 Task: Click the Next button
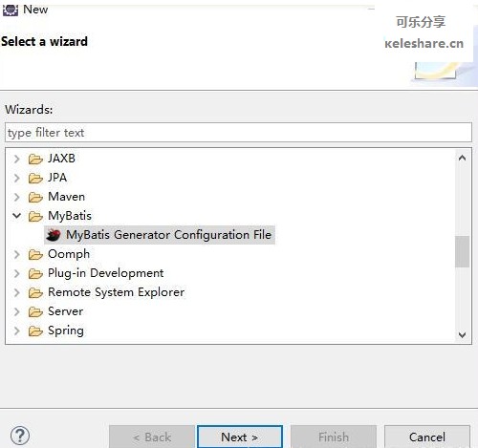[240, 437]
